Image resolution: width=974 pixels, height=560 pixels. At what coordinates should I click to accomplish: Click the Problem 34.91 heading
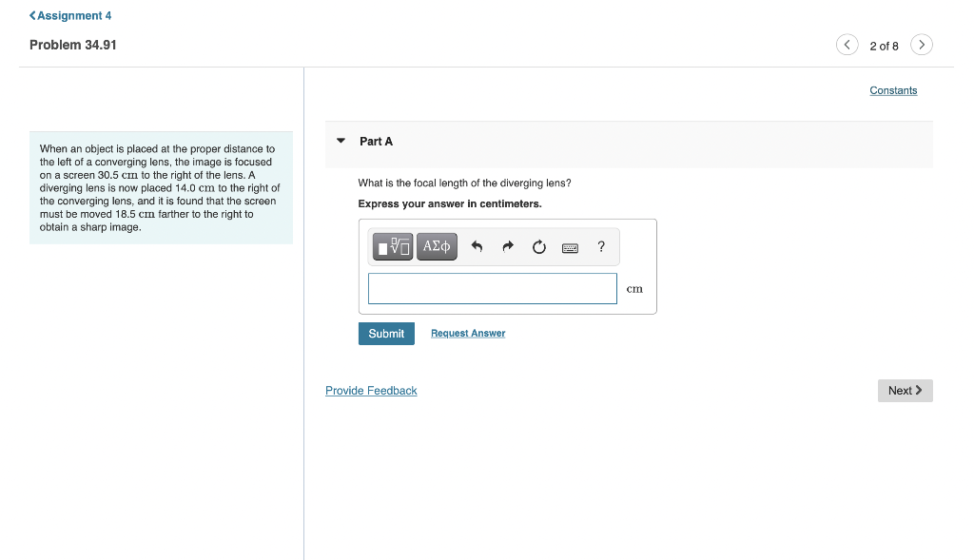point(72,45)
